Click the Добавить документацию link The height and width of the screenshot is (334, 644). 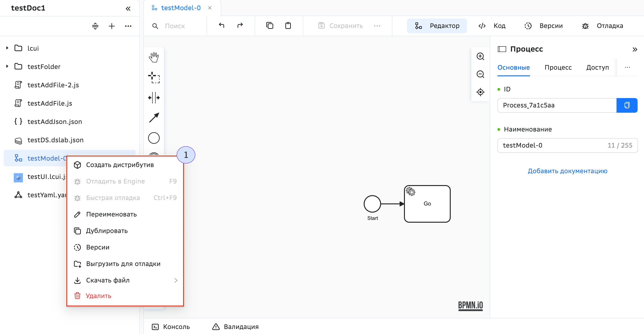tap(568, 171)
